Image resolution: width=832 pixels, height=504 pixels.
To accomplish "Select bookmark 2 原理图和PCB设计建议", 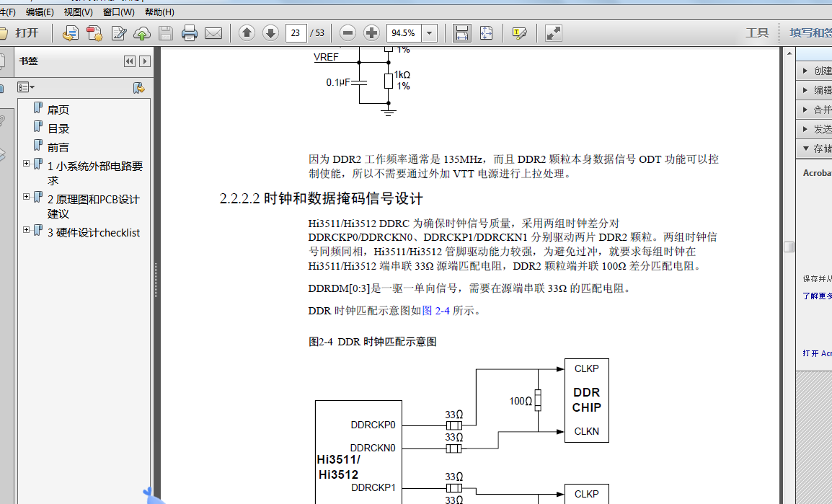I will (94, 206).
